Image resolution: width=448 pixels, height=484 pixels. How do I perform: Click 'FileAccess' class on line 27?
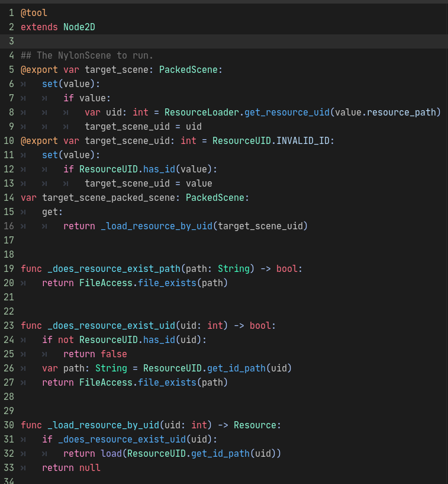click(x=106, y=382)
